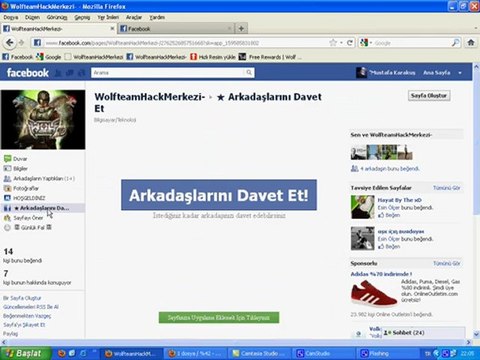Open the Facebook account dropdown arrow
Screen dimensions: 480x360
[460, 73]
